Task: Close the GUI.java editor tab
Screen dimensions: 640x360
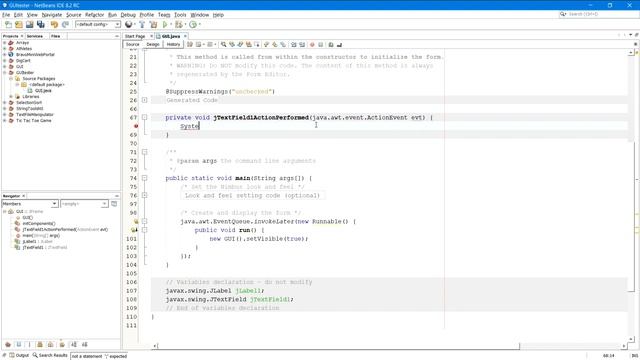Action: [x=185, y=36]
